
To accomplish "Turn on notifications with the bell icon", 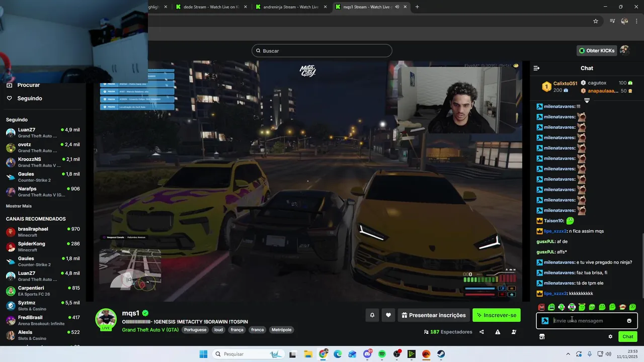I will pos(372,315).
